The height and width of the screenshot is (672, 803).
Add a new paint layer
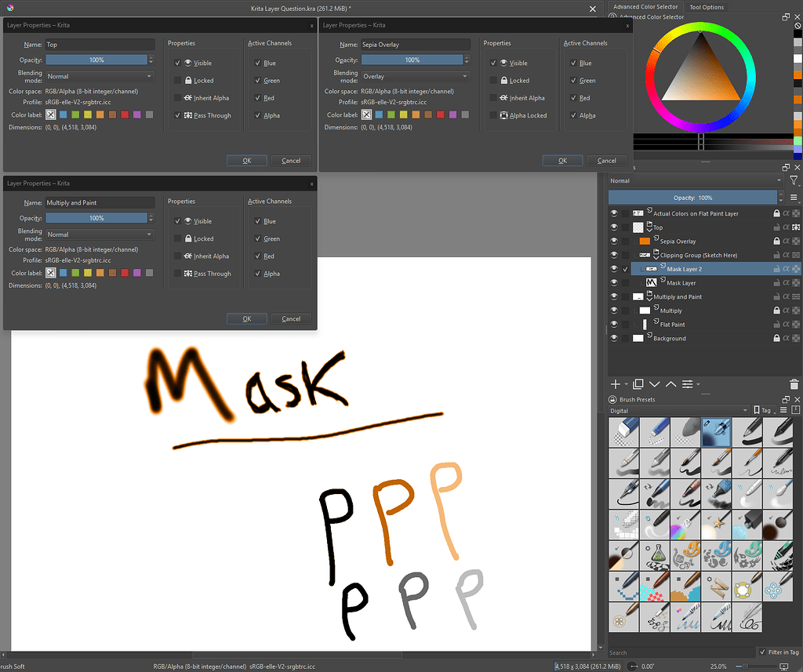pos(616,384)
